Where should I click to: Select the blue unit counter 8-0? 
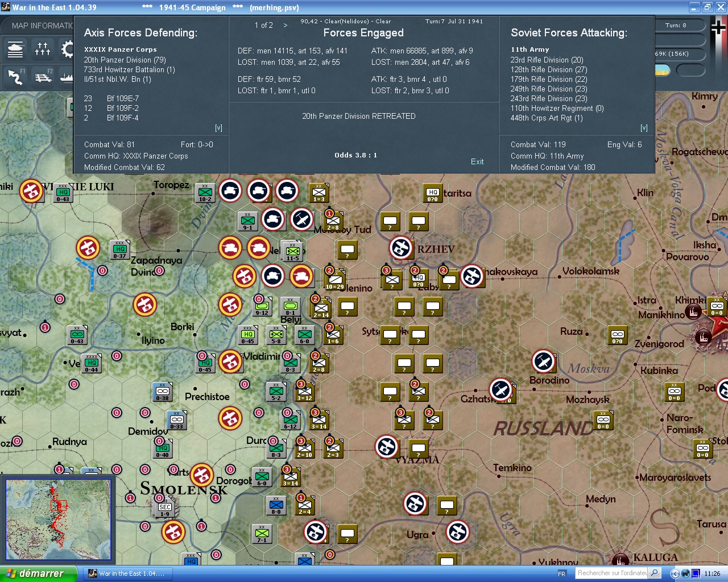click(276, 505)
